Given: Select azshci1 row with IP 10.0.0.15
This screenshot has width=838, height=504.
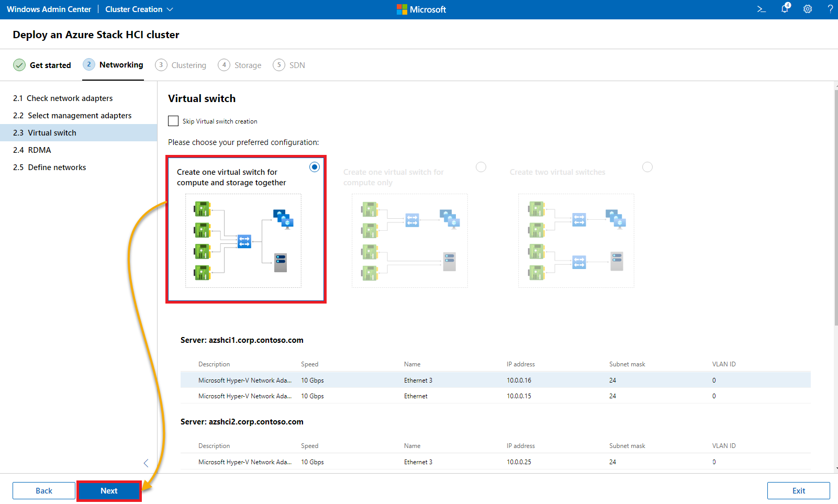Looking at the screenshot, I should (x=496, y=396).
